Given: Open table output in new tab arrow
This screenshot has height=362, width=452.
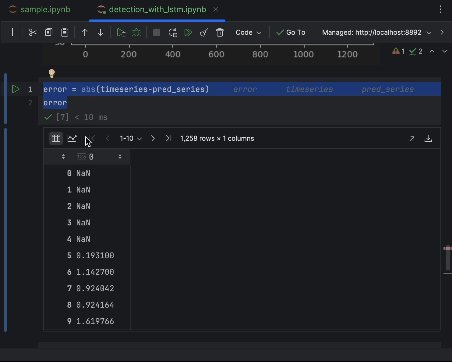Looking at the screenshot, I should pyautogui.click(x=412, y=138).
